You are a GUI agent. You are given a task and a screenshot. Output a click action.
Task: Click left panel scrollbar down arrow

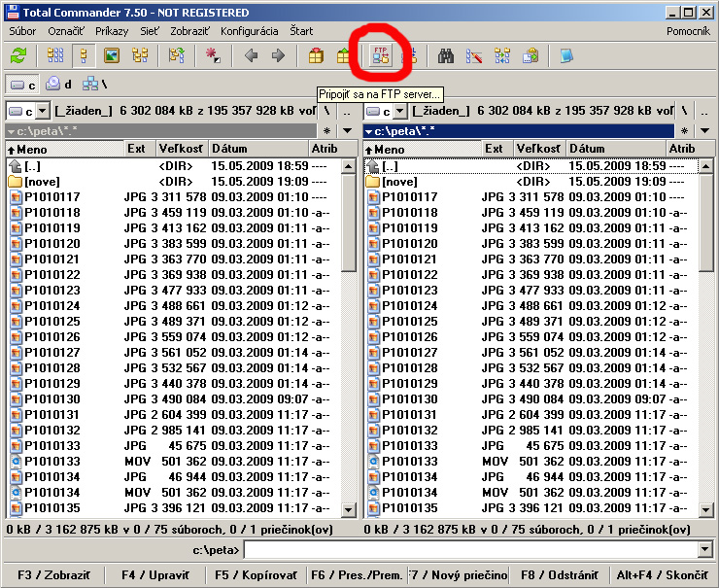349,509
